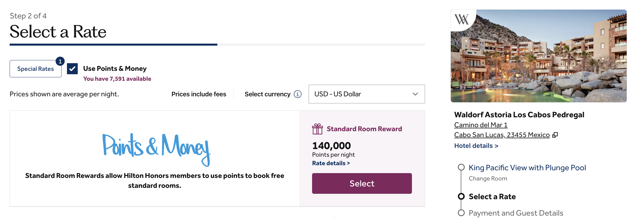Screen dimensions: 644x219
Task: Open the USD - US Dollar currency dropdown
Action: pos(367,94)
